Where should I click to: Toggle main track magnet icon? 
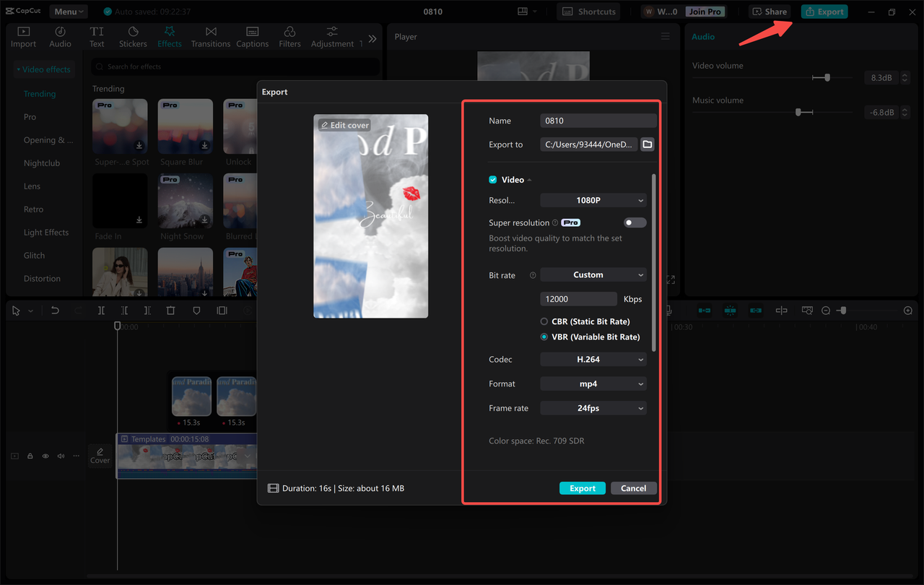click(x=704, y=311)
